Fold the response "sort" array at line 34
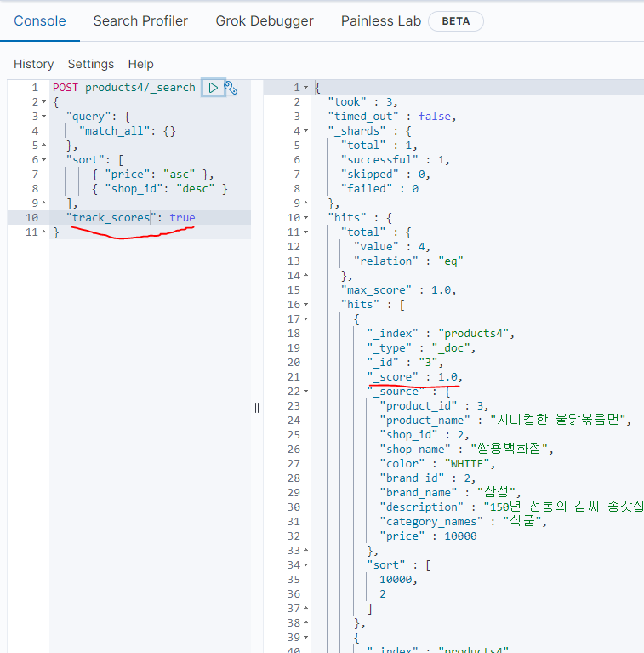This screenshot has width=644, height=653. (x=305, y=565)
